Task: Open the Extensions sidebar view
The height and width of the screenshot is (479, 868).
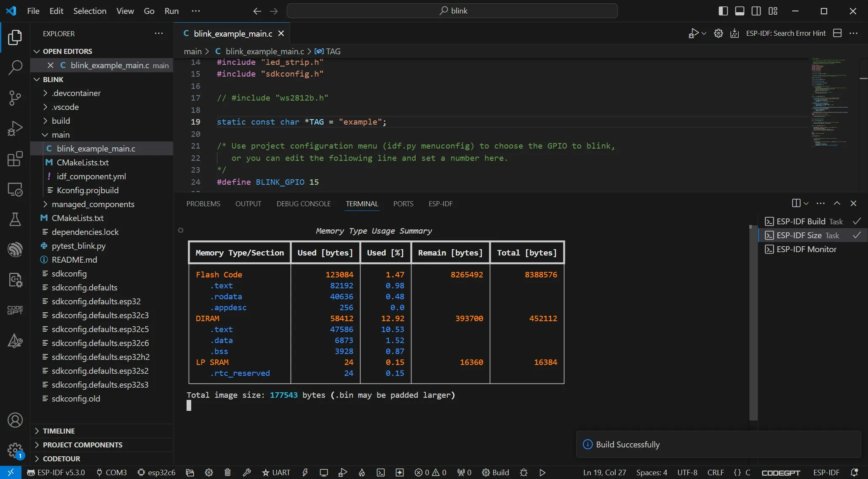Action: pyautogui.click(x=15, y=159)
